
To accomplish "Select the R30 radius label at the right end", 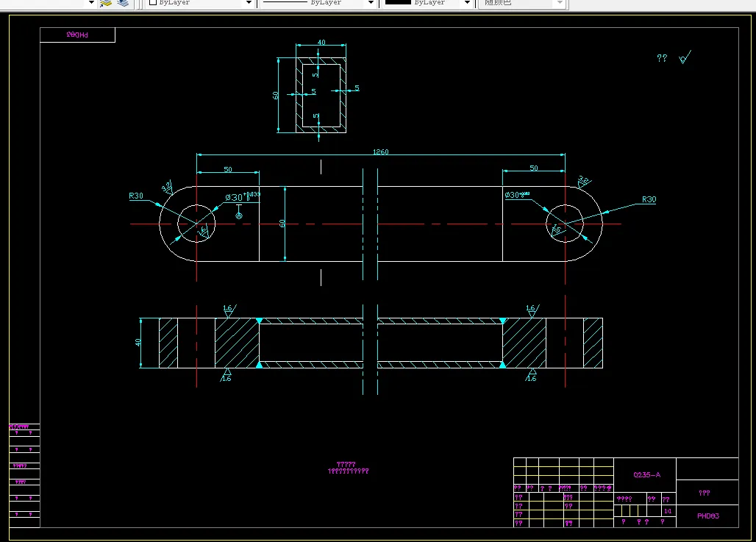I will tap(649, 199).
